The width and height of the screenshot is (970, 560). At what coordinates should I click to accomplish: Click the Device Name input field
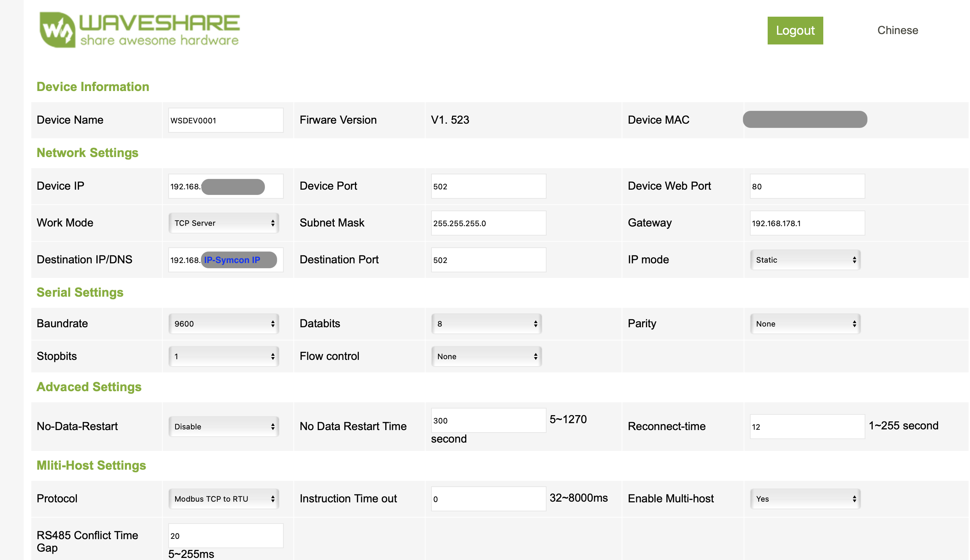coord(226,121)
